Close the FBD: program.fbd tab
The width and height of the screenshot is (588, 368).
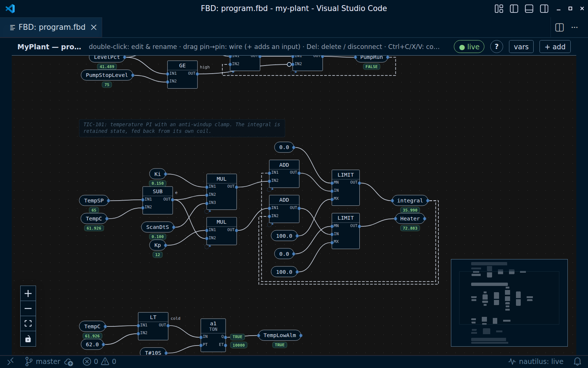(94, 27)
